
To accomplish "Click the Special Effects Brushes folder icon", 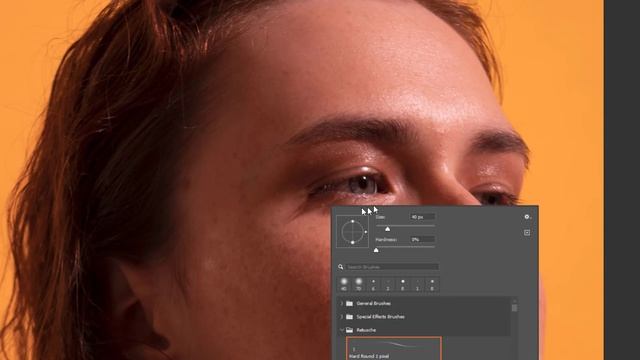I will [x=349, y=317].
